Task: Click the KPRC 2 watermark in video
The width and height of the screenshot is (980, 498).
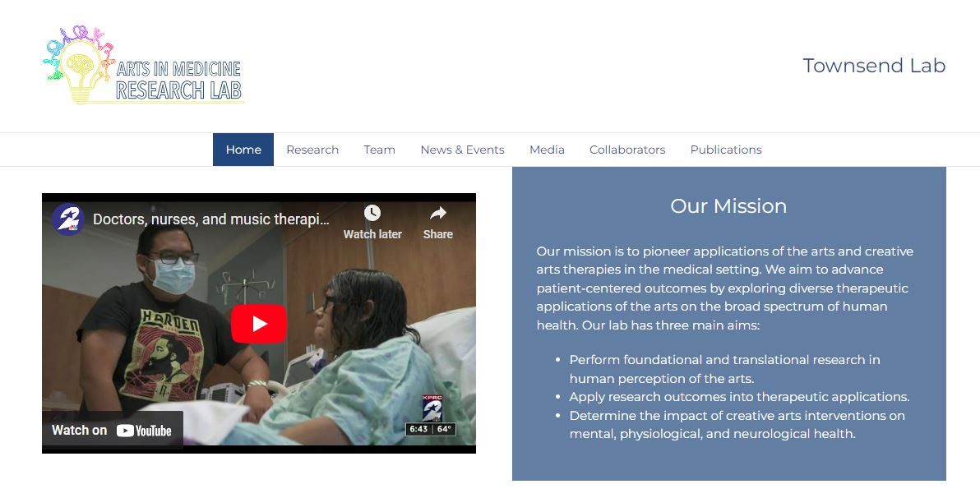Action: (x=432, y=408)
